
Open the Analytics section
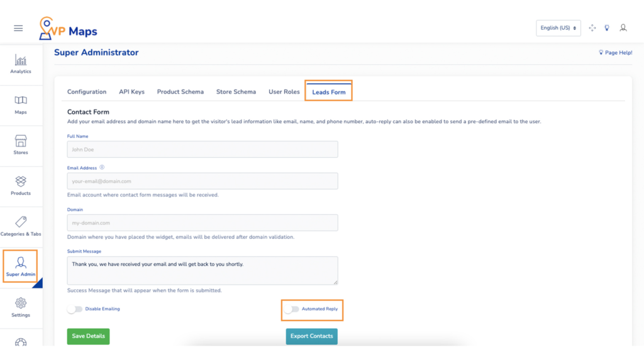[x=21, y=64]
